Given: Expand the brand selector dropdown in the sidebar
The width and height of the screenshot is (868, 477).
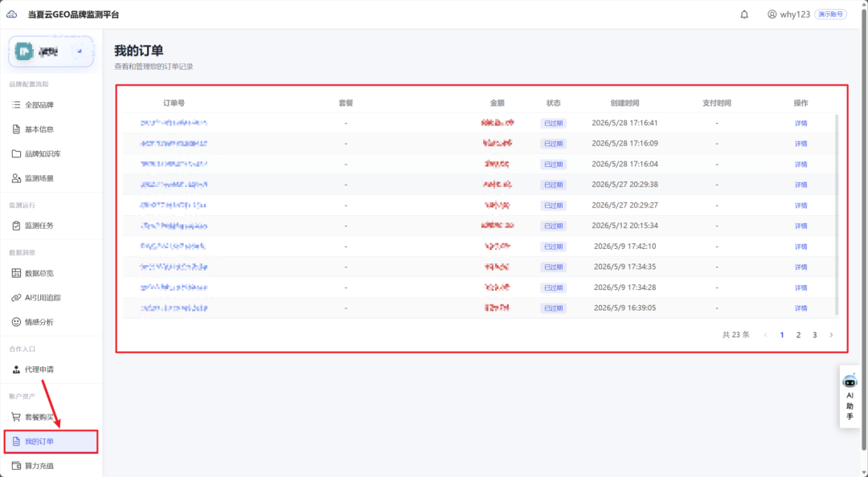Looking at the screenshot, I should (x=80, y=51).
